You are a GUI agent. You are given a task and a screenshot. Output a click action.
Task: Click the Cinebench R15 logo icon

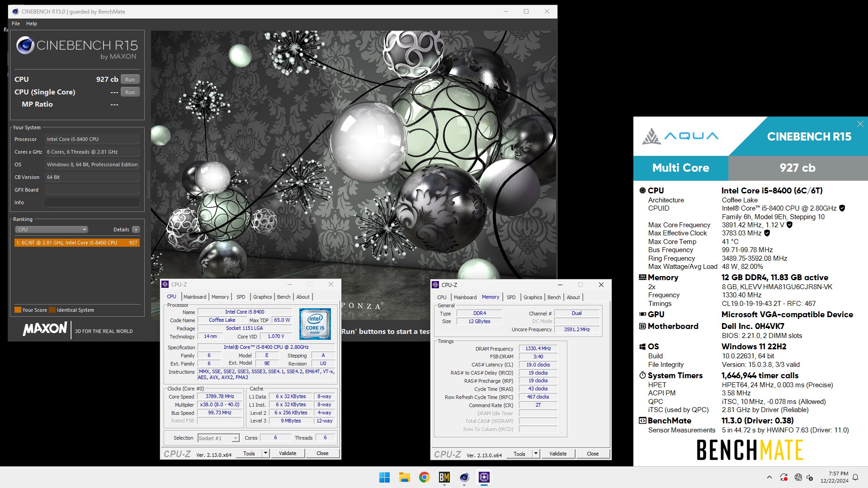[x=25, y=45]
